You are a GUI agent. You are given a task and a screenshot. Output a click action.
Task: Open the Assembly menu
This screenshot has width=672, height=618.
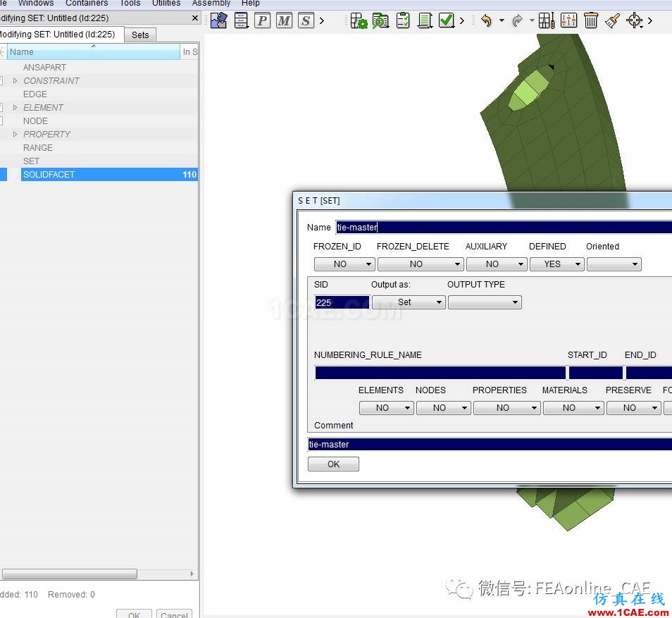[x=211, y=4]
